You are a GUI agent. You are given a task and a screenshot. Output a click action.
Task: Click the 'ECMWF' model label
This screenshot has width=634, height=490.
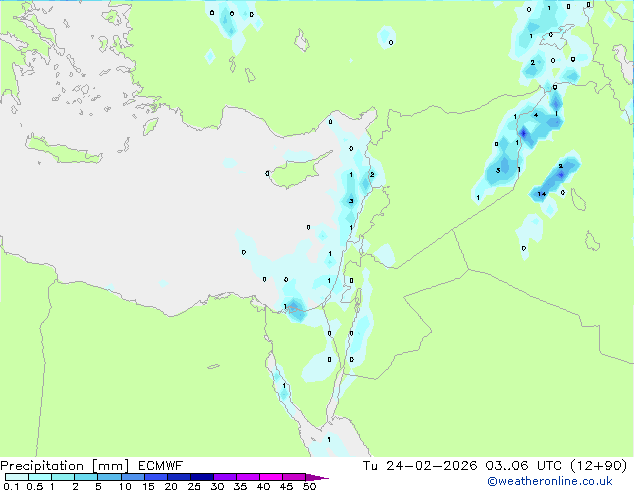point(161,466)
